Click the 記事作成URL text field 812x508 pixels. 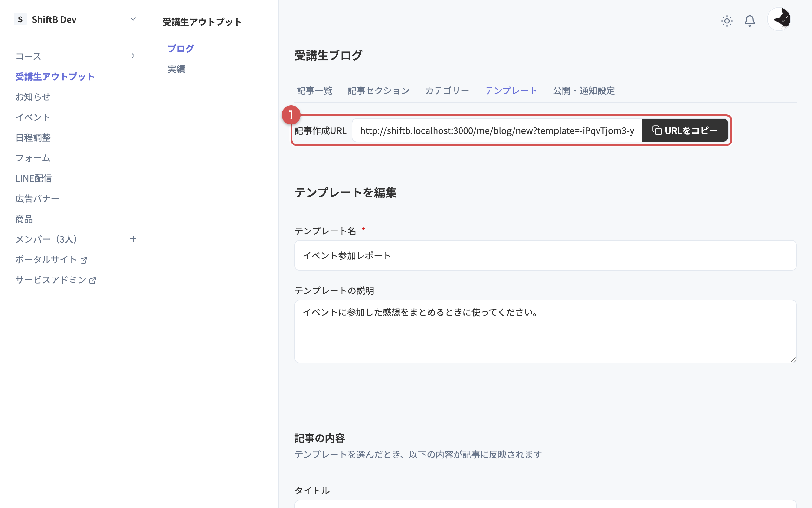click(x=497, y=130)
